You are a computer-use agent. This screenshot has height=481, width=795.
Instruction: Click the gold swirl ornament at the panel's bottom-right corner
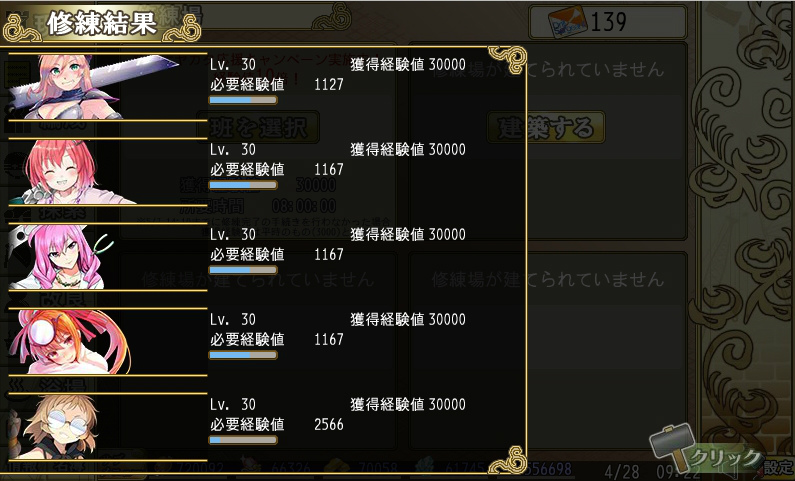pos(508,460)
